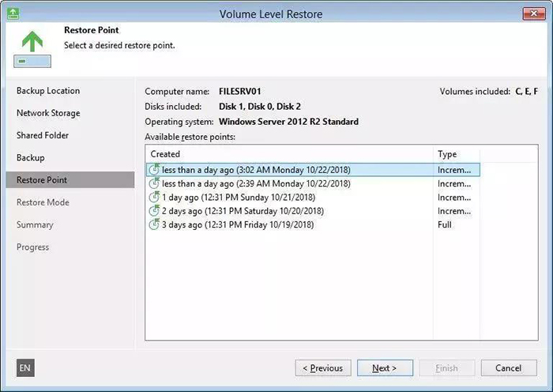The image size is (553, 392).
Task: Select restore point 12:31 PM Friday 10/19/2018
Action: point(313,224)
